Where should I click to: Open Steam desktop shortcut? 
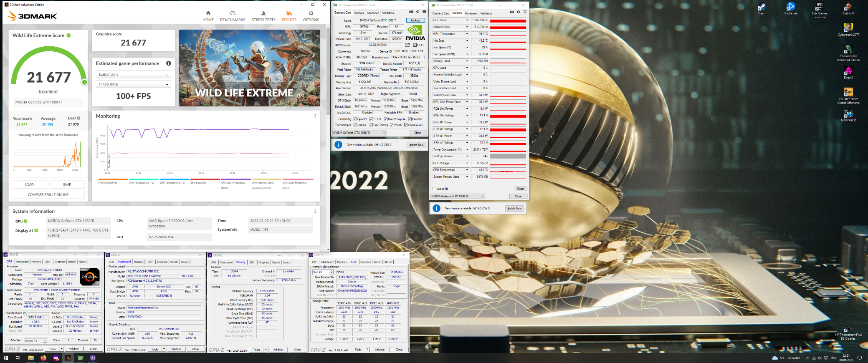point(762,9)
